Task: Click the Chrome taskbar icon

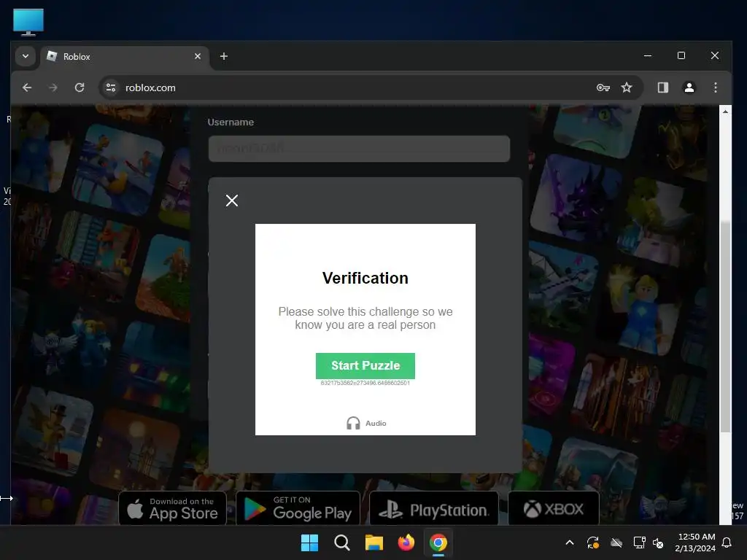Action: 438,542
